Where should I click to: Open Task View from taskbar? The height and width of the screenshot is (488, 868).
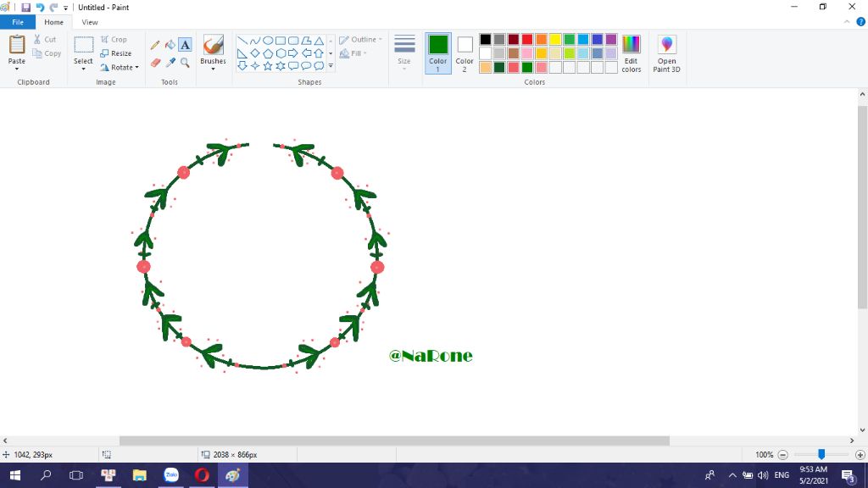tap(76, 475)
